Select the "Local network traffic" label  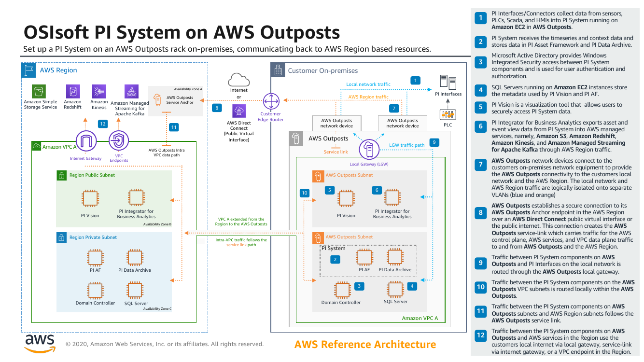tap(368, 84)
